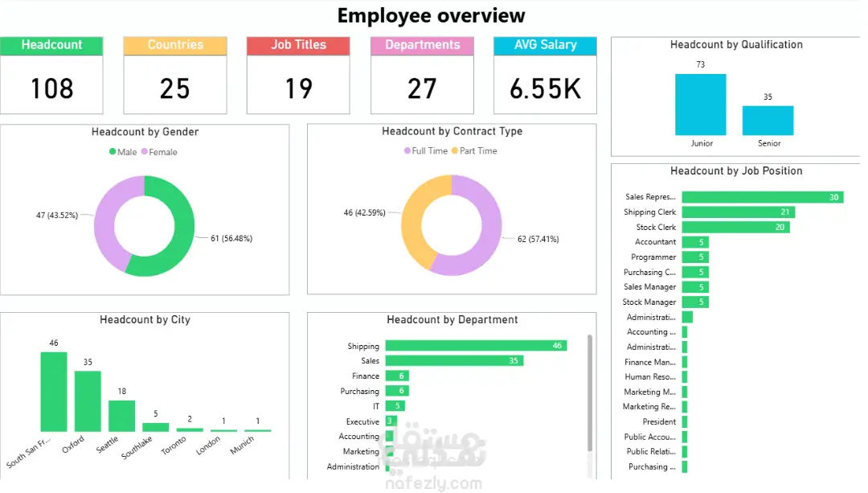Click the 61 (56.48%) data label
The image size is (868, 493).
coord(231,238)
